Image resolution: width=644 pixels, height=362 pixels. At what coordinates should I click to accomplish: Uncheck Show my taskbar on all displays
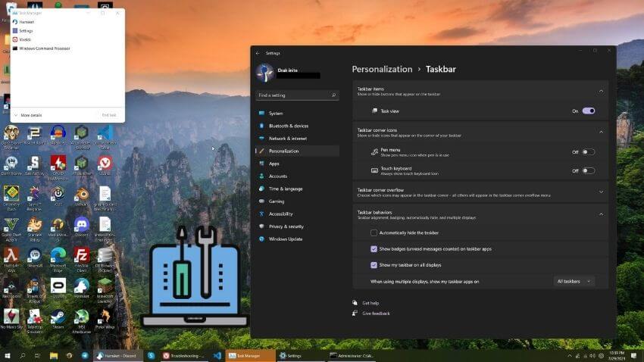[x=374, y=265]
